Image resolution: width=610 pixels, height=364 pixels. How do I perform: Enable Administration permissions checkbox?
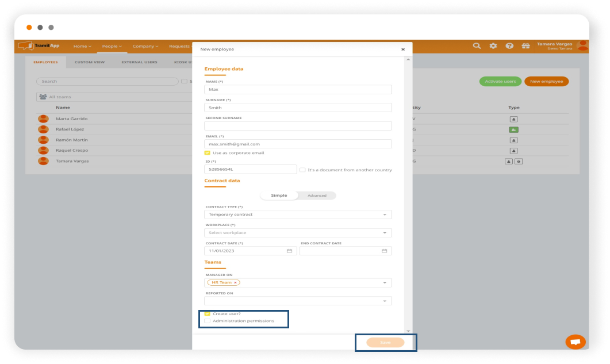pyautogui.click(x=208, y=321)
